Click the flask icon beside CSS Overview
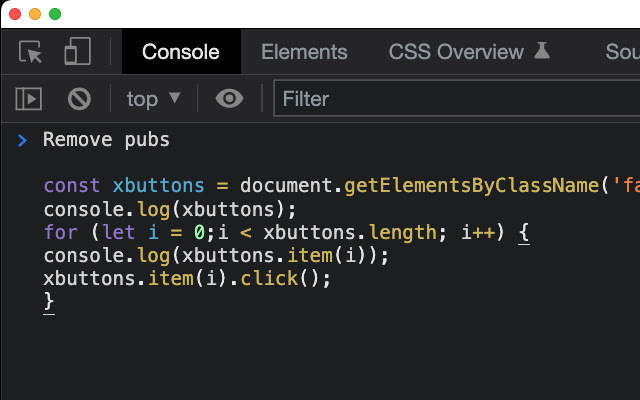Screen dimensions: 640x400 pyautogui.click(x=542, y=52)
